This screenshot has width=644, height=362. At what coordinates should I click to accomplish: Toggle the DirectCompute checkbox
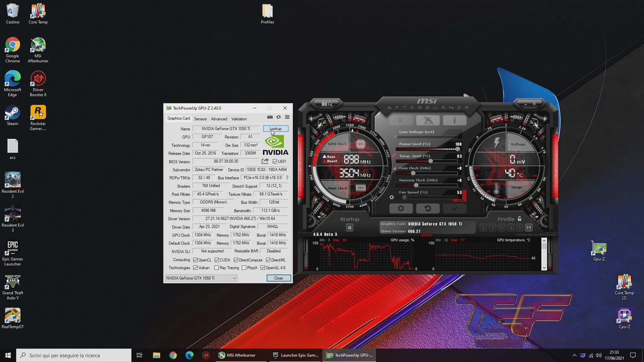[236, 260]
